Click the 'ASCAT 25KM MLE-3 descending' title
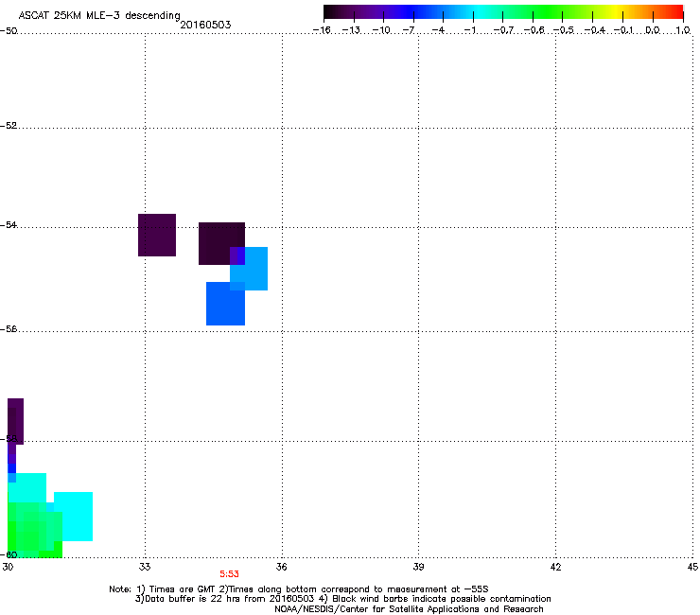 (99, 15)
